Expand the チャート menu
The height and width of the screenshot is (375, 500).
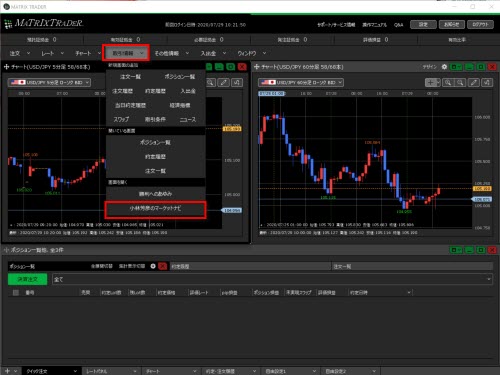tap(88, 53)
